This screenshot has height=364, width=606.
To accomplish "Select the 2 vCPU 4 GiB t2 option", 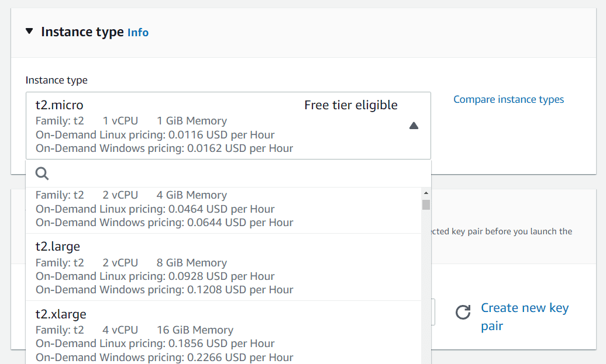I will 228,209.
